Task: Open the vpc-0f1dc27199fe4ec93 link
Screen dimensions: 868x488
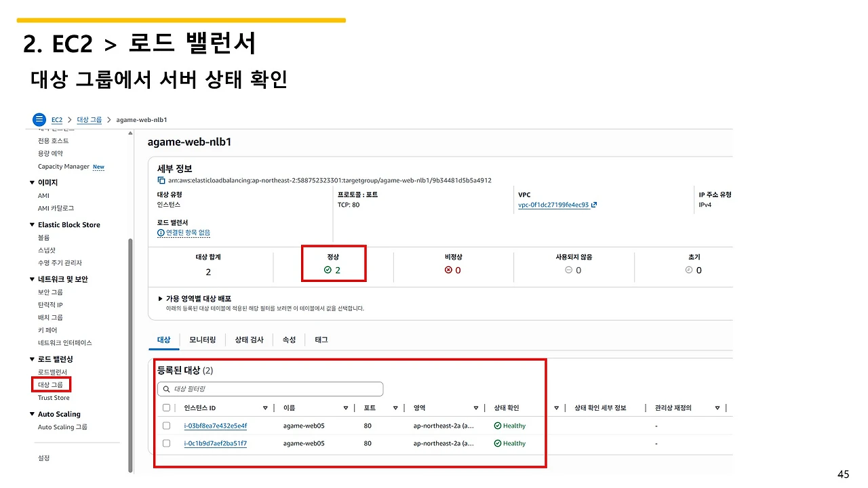Action: pos(553,204)
